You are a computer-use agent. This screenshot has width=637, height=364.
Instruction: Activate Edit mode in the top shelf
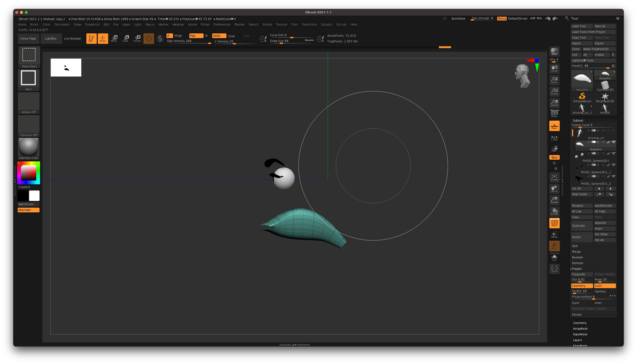click(x=91, y=39)
